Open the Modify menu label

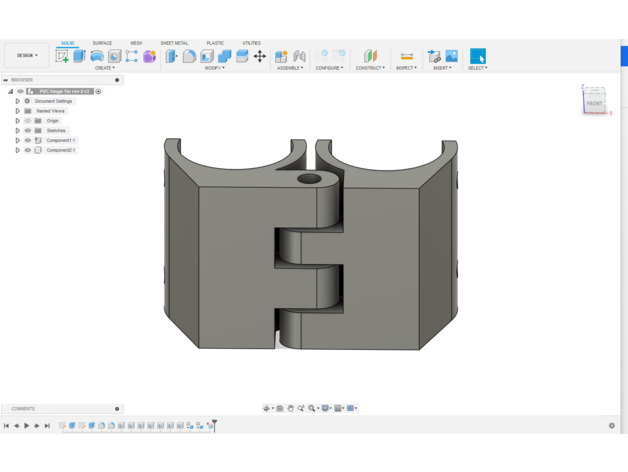click(214, 68)
